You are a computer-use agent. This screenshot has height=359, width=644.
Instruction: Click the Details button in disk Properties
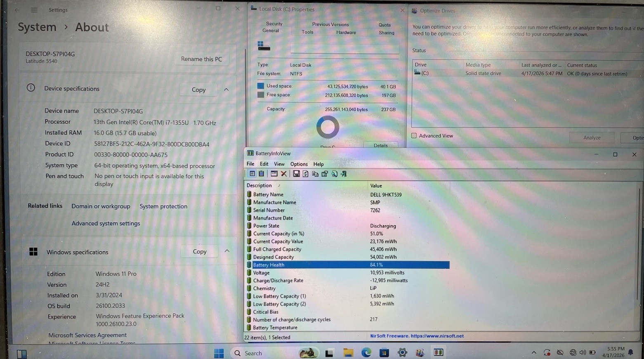tap(380, 145)
